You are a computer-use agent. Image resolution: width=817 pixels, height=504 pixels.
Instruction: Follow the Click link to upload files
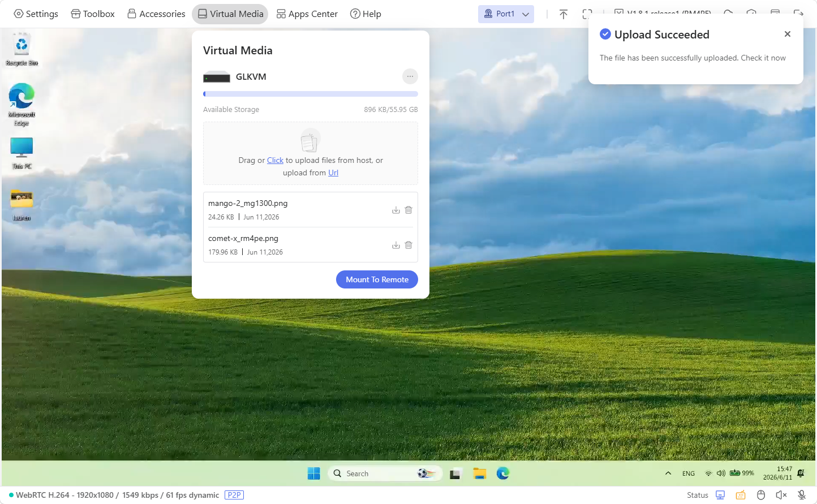pos(275,160)
